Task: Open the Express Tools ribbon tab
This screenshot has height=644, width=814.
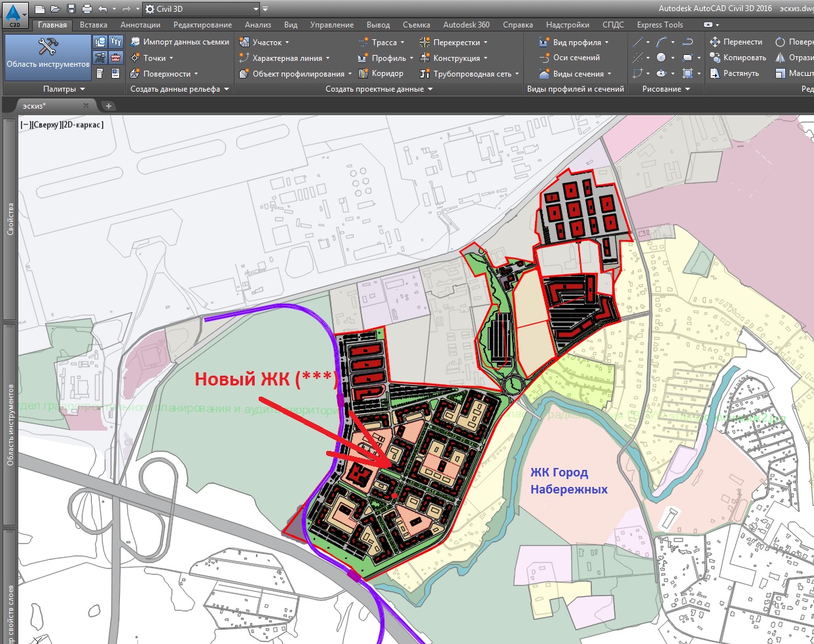Action: coord(659,25)
